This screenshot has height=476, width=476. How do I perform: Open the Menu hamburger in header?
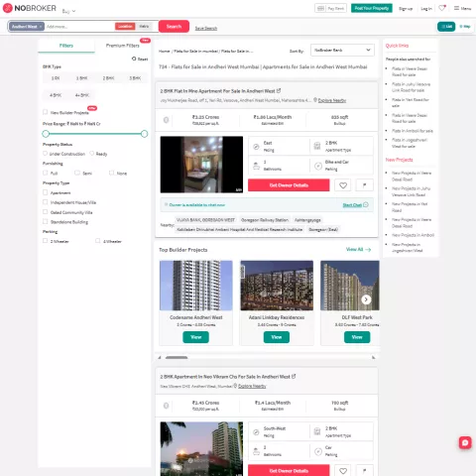coord(462,8)
